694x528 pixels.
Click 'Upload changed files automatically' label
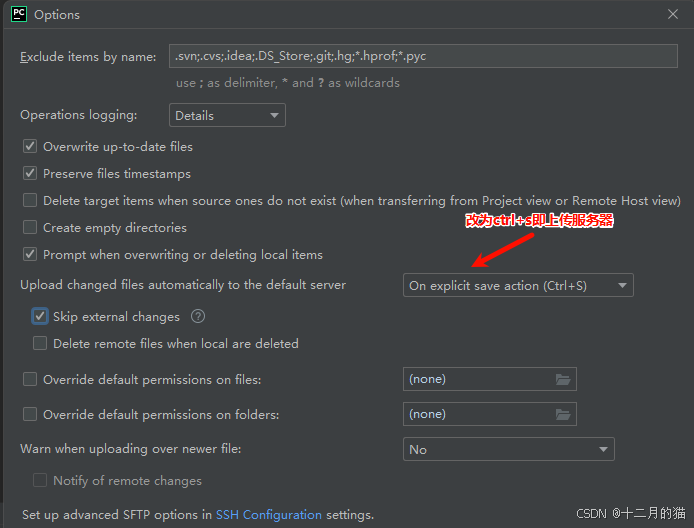click(183, 285)
